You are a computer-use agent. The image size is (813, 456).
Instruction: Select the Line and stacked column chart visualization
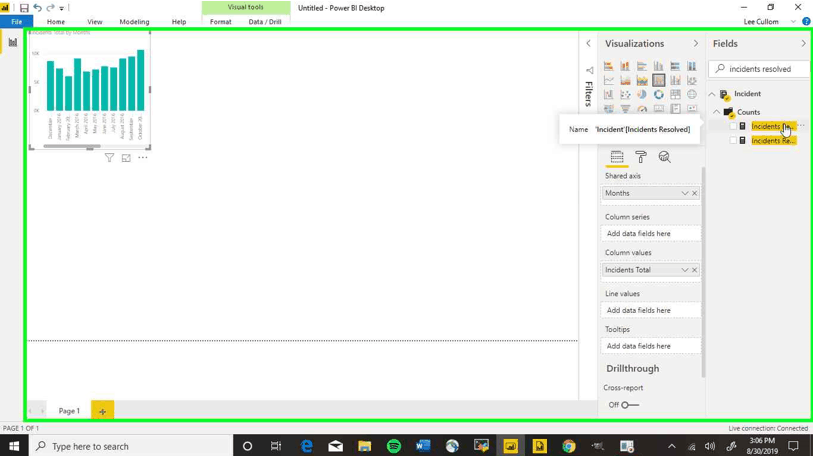[x=658, y=80]
